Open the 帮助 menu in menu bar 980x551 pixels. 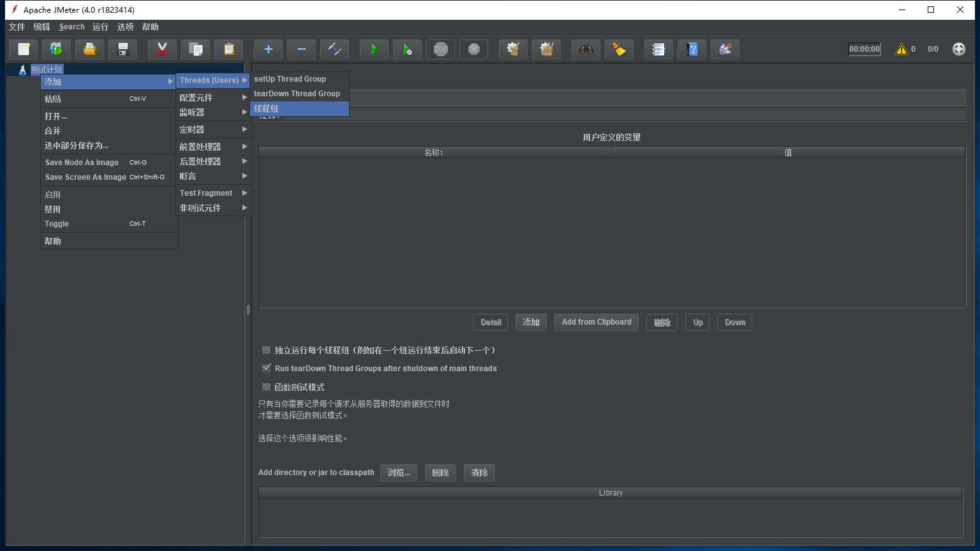point(150,27)
